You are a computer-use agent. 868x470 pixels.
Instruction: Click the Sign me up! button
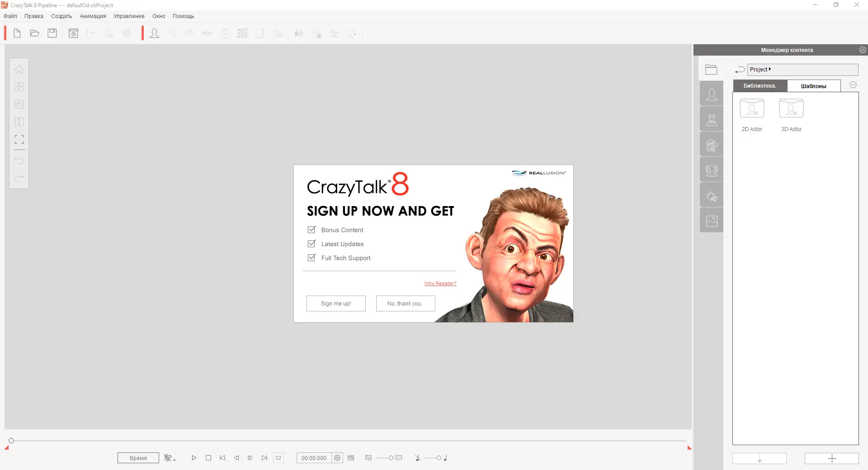(x=336, y=304)
